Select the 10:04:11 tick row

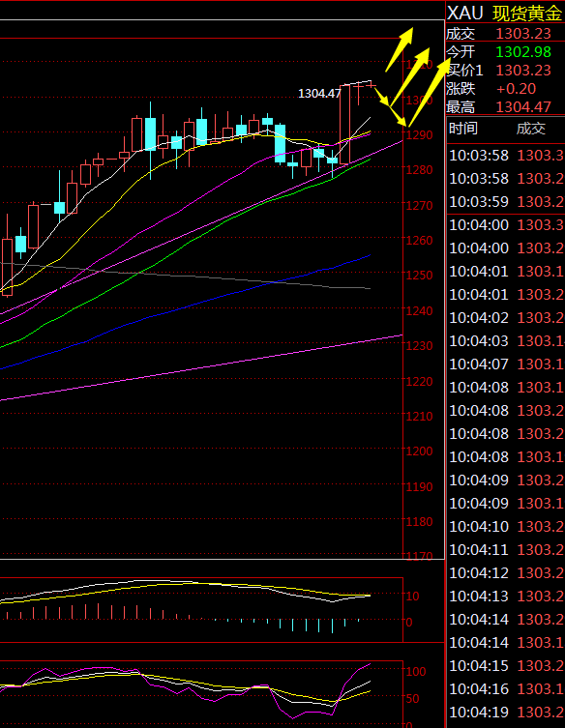[506, 550]
